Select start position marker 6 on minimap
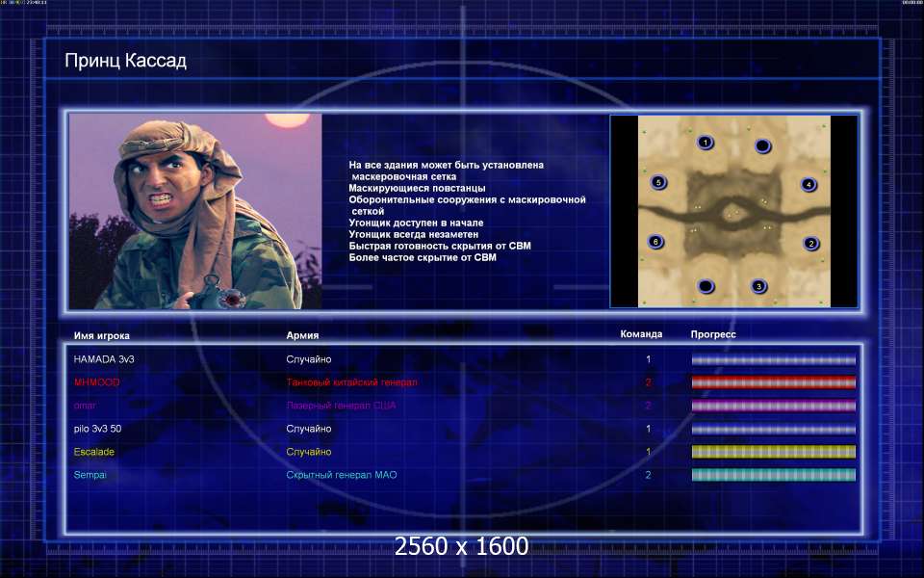The image size is (924, 578). pos(655,241)
